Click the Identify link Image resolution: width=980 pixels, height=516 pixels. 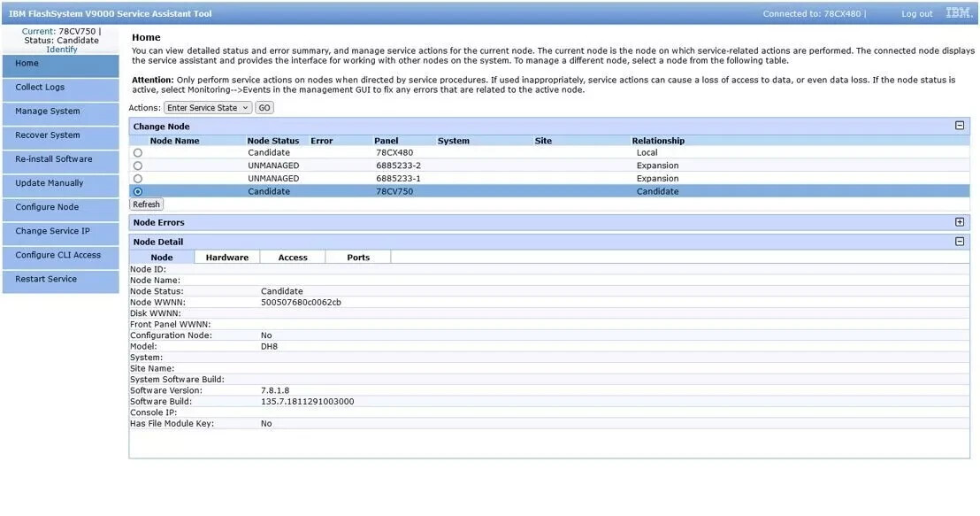click(x=62, y=50)
